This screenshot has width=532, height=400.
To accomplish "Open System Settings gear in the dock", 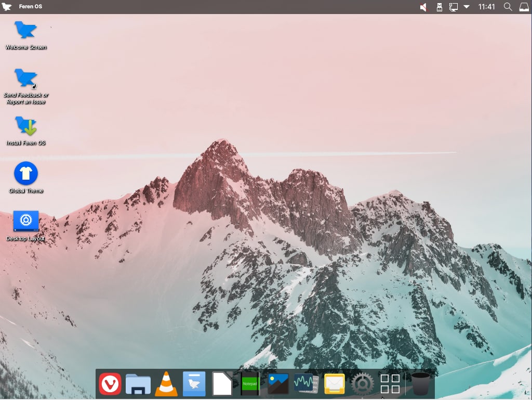I will 362,384.
